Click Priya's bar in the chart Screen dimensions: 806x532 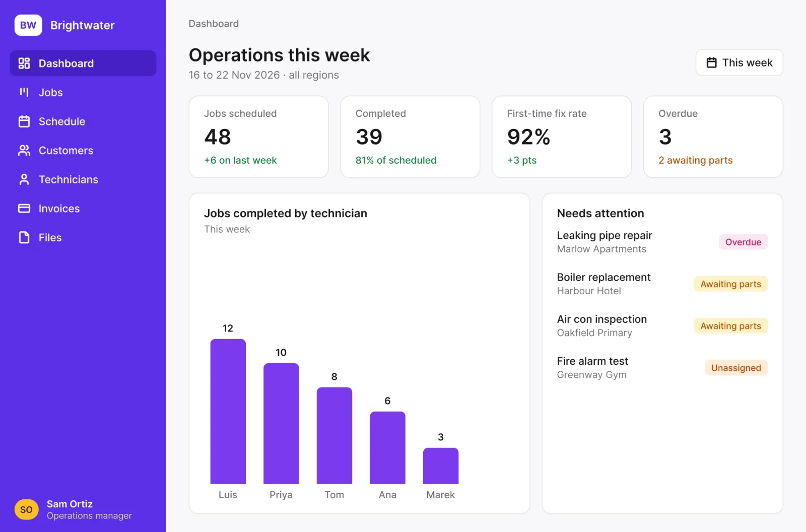click(x=281, y=424)
